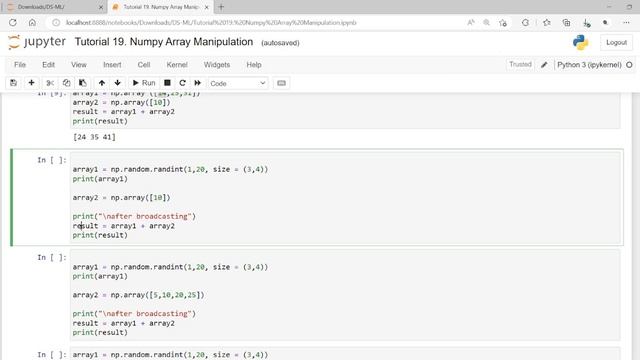640x360 pixels.
Task: Click the site information icon before the URL
Action: coord(56,23)
